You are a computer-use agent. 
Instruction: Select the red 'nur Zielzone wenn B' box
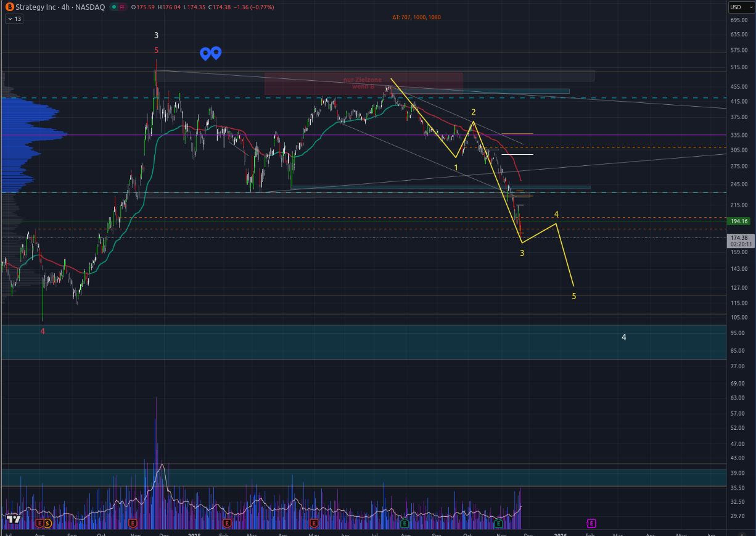pos(363,83)
